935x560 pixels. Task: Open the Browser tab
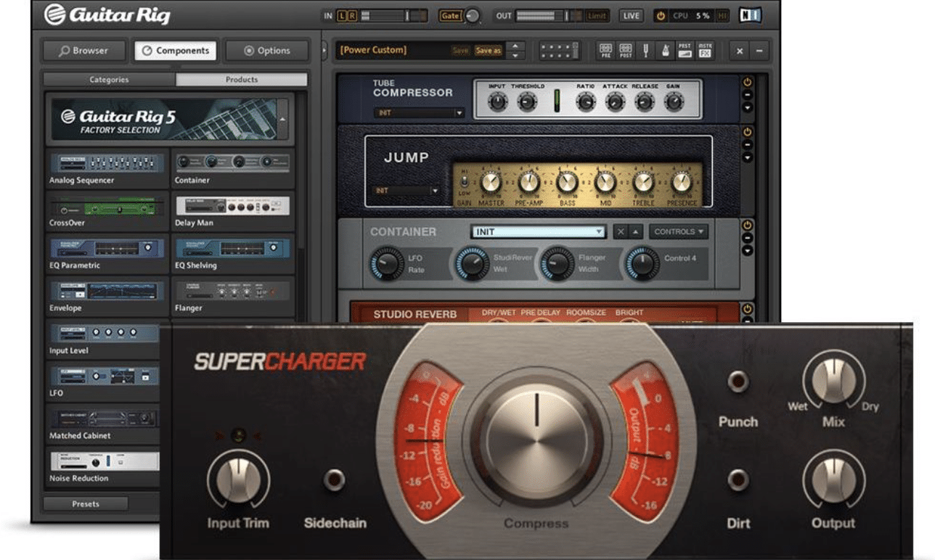pyautogui.click(x=84, y=51)
